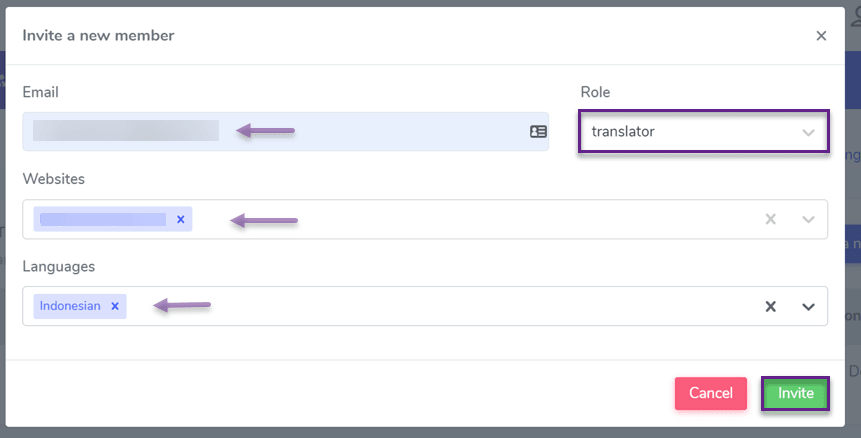The image size is (861, 438).
Task: Click the green Invite button
Action: [x=795, y=393]
